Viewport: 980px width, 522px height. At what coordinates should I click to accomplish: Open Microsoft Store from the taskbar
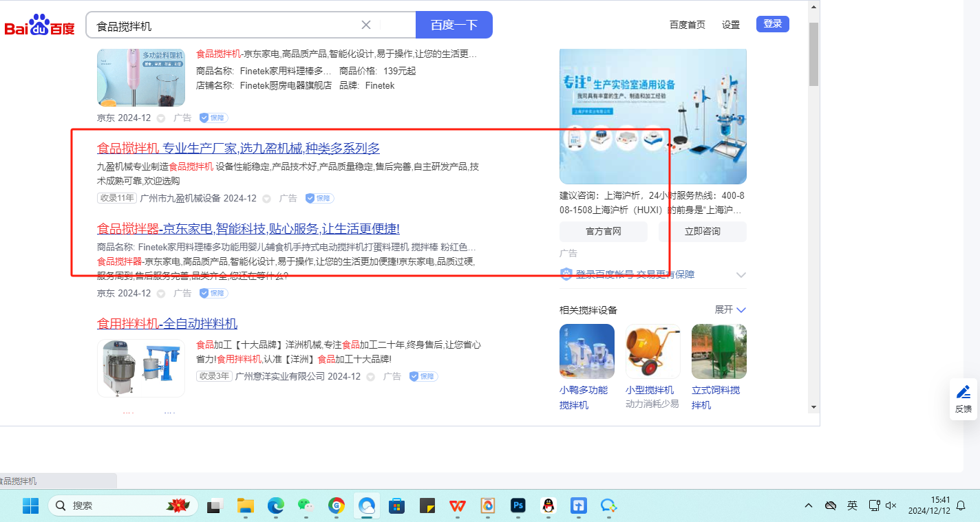click(396, 506)
